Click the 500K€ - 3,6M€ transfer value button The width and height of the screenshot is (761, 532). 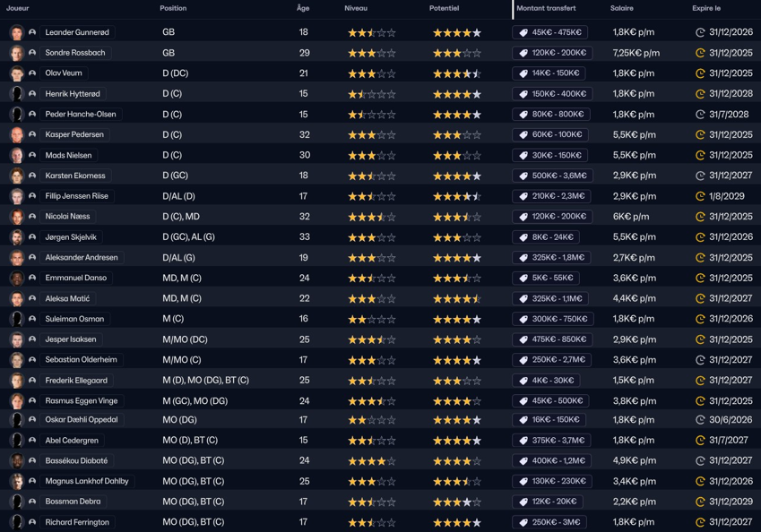tap(551, 176)
